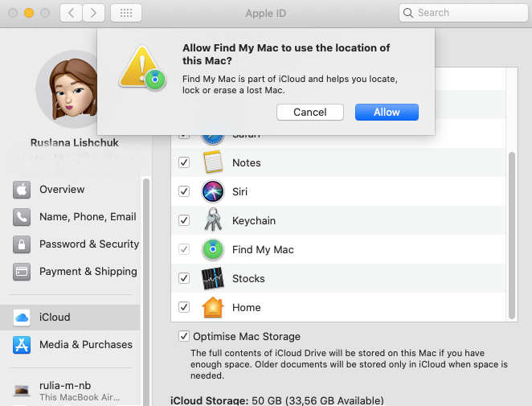
Task: Click the Ruslana Lishchuk account name
Action: 74,142
